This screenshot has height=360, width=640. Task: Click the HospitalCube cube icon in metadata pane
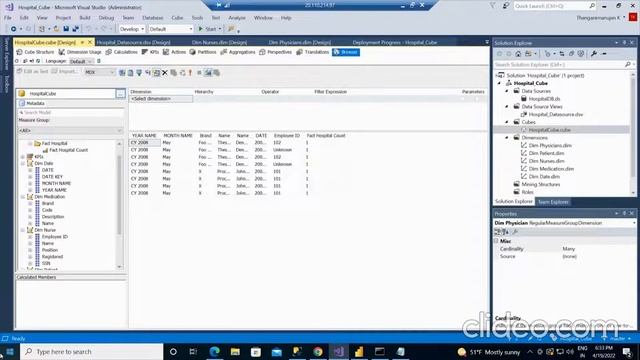22,94
